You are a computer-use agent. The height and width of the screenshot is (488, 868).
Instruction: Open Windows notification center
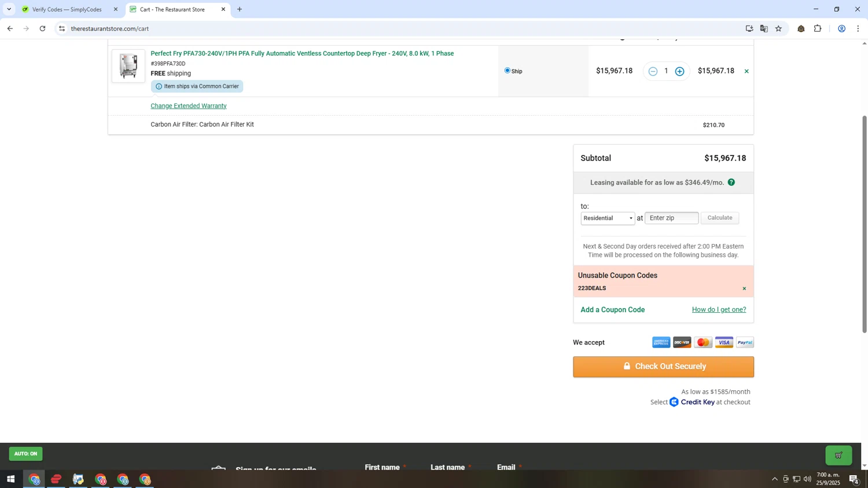[x=854, y=479]
